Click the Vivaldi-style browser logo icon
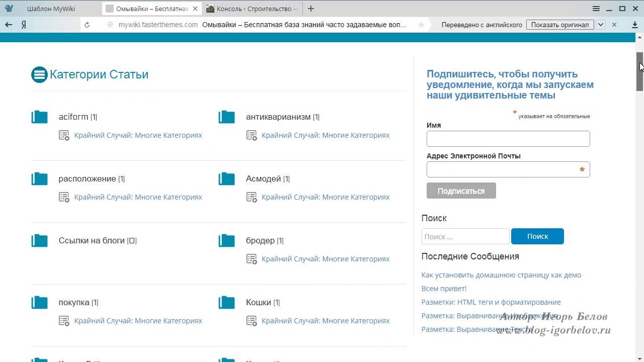Screen dimensions: 644x362 click(x=9, y=9)
